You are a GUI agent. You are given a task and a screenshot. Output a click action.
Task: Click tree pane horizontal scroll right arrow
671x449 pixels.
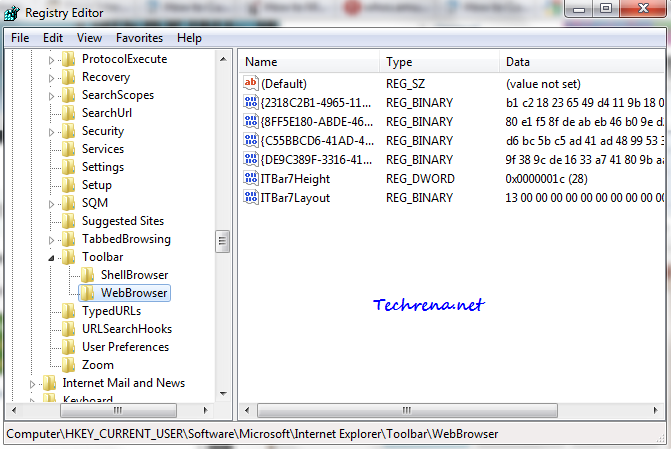point(205,410)
